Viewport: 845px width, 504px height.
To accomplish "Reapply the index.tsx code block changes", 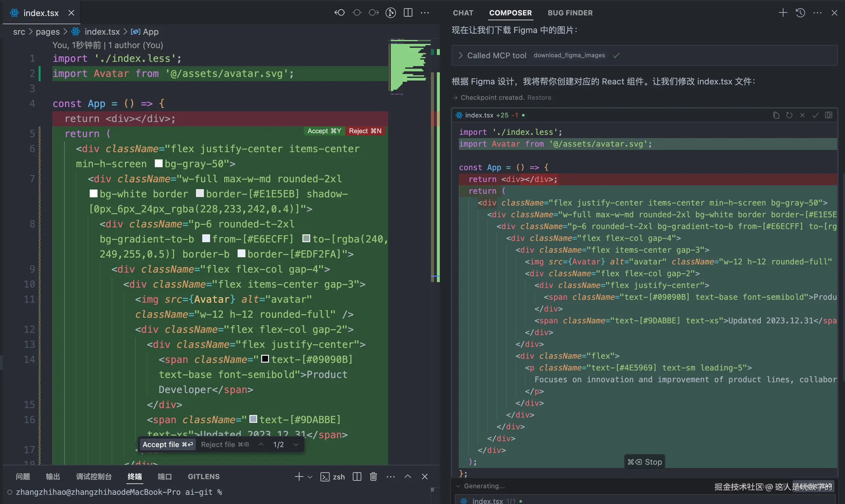I will (789, 116).
